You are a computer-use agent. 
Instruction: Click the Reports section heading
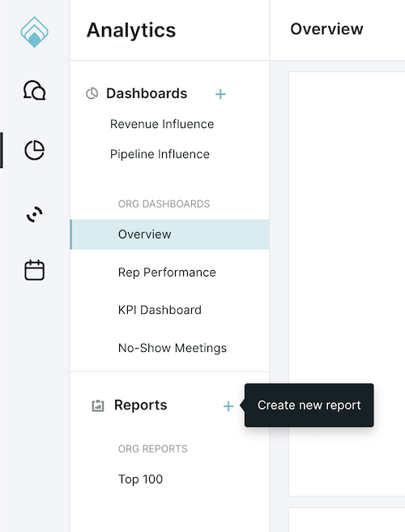tap(140, 405)
